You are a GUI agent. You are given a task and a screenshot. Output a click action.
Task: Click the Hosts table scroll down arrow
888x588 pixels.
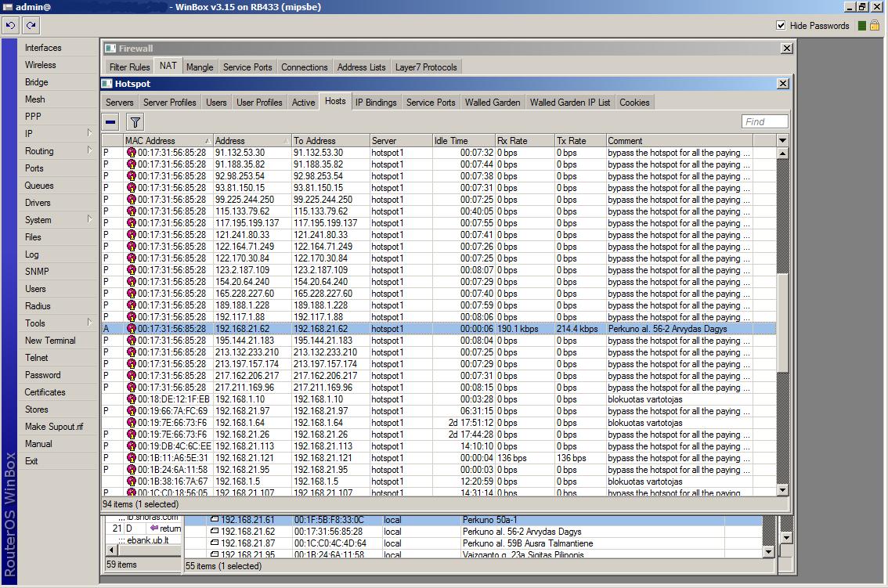(782, 491)
